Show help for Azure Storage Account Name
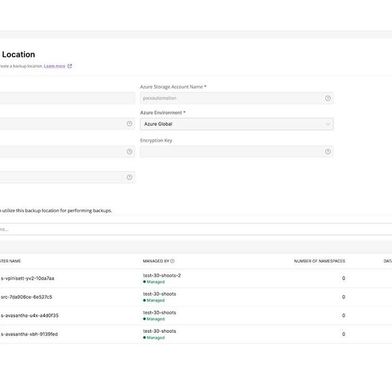 328,98
